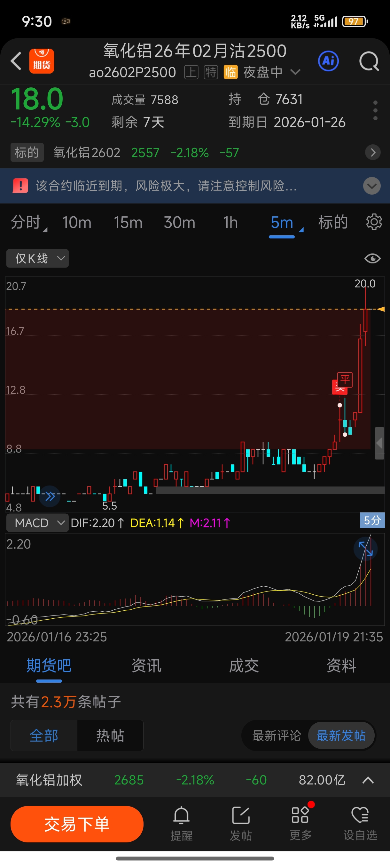390x868 pixels.
Task: Switch to the 资料 tab
Action: pyautogui.click(x=341, y=666)
